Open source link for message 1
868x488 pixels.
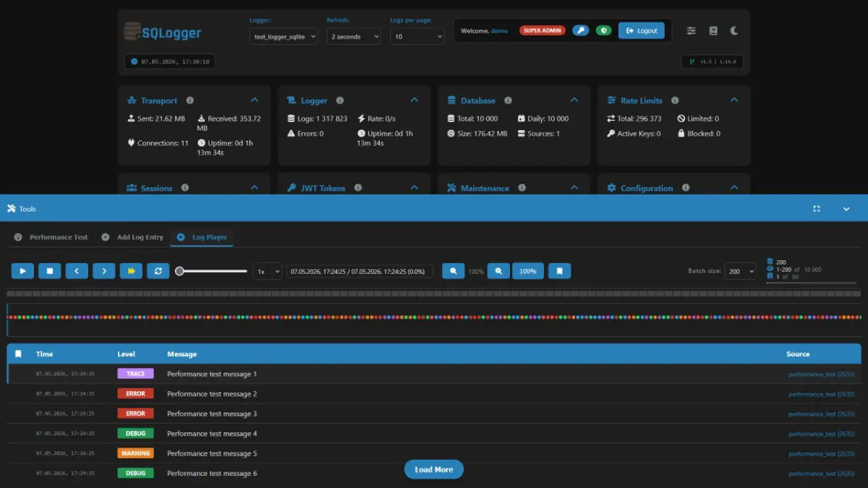(x=821, y=374)
